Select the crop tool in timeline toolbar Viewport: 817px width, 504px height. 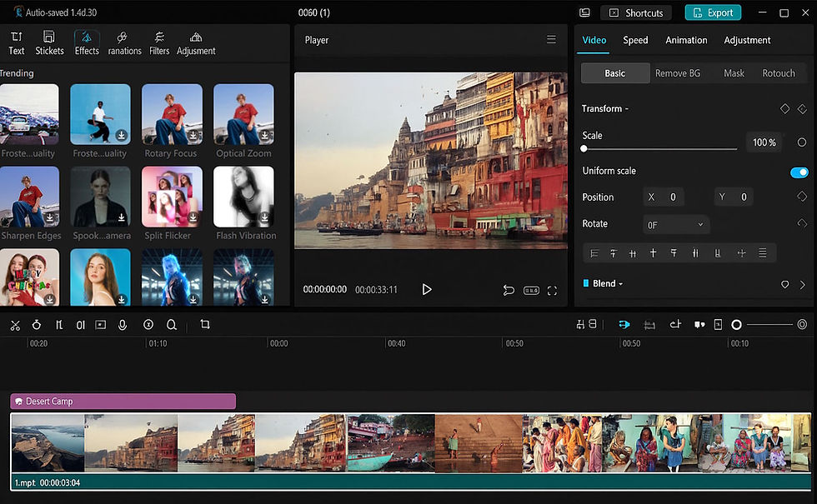(x=205, y=325)
